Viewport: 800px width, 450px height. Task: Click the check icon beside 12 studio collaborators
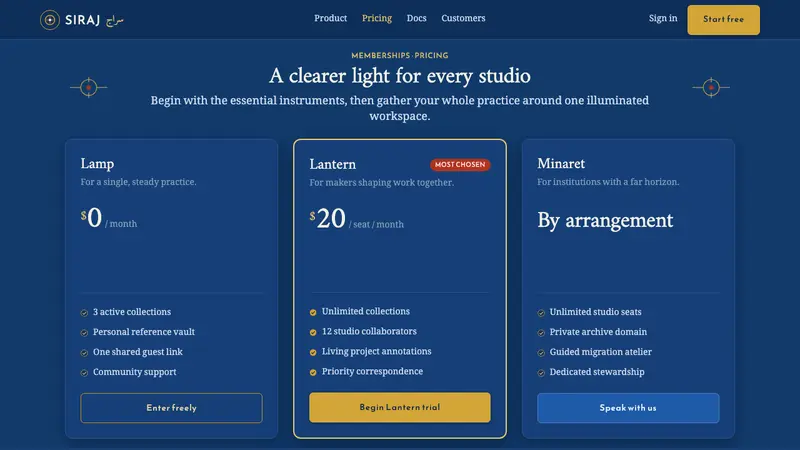coord(313,332)
